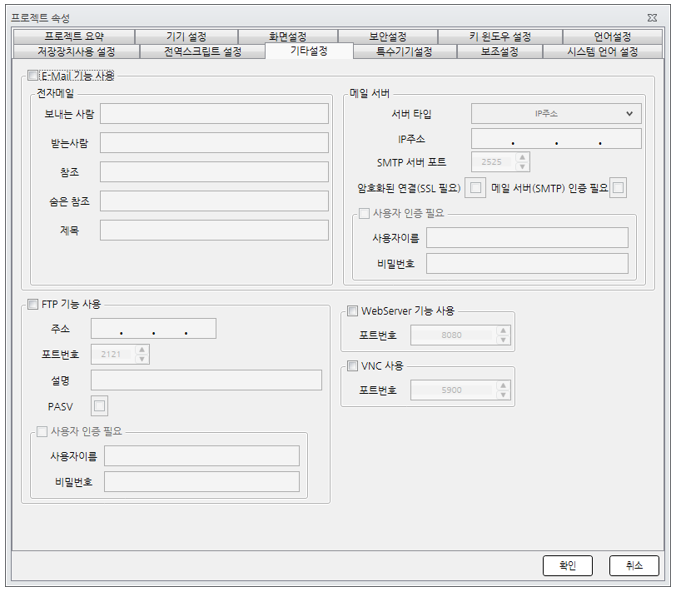This screenshot has height=593, width=676.
Task: Click the WebServer port 8080 field
Action: click(x=453, y=335)
